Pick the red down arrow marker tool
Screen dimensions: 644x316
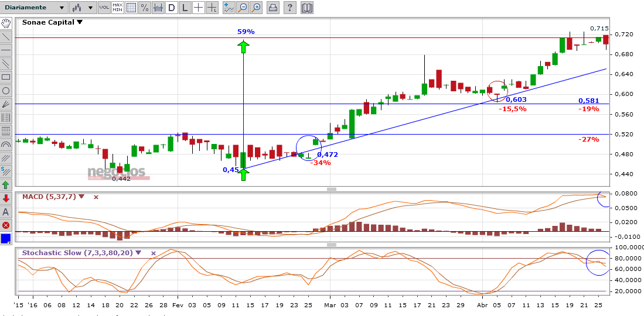[x=6, y=198]
